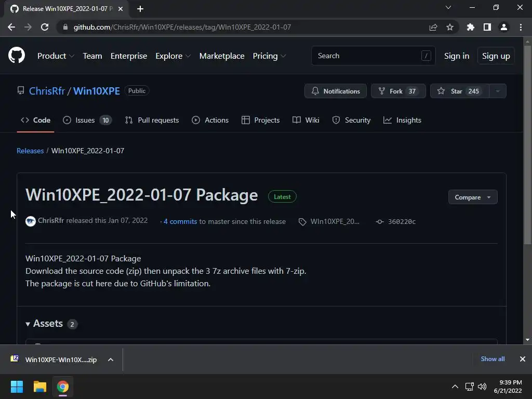Screen dimensions: 532x399
Task: Open Windows Start menu
Action: 17,387
